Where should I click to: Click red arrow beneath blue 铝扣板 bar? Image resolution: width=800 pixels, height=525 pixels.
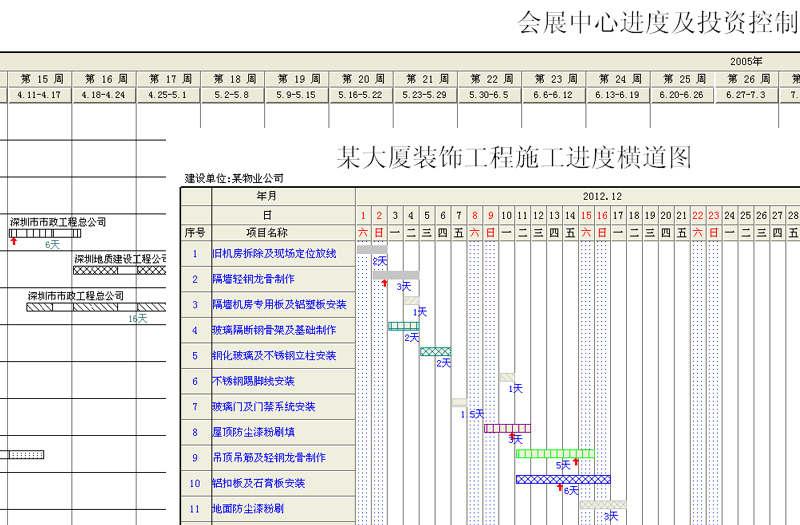pyautogui.click(x=560, y=488)
